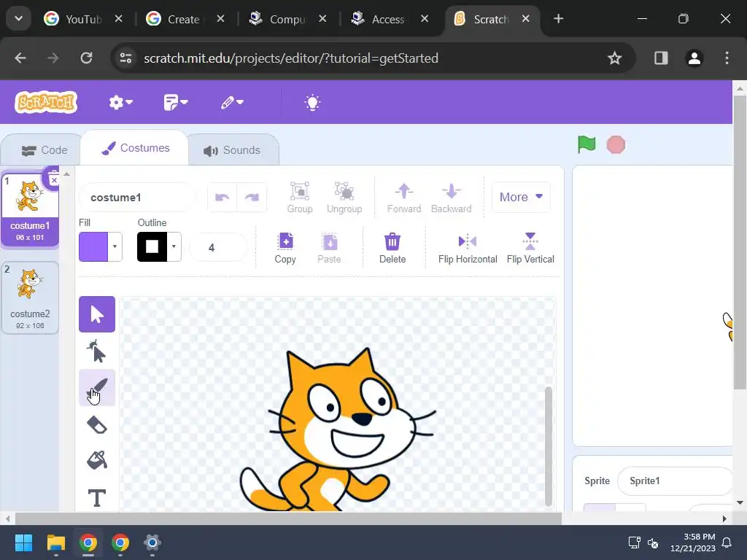Click the red stop button
The width and height of the screenshot is (747, 560).
point(616,145)
